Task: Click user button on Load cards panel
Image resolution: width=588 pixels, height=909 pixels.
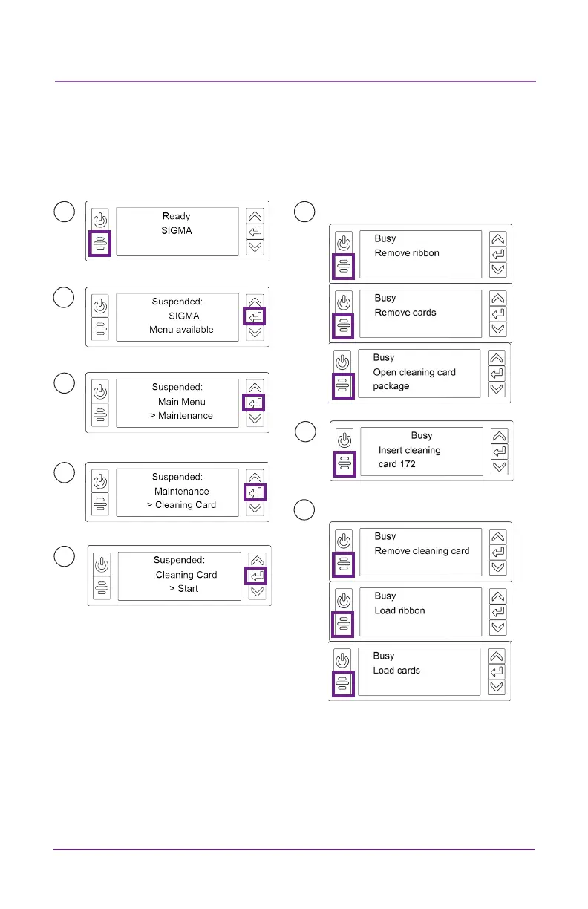Action: coord(342,684)
